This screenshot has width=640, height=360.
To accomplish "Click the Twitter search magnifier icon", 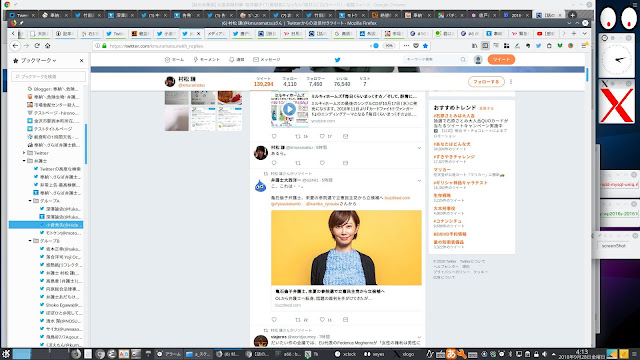I will pos(463,60).
